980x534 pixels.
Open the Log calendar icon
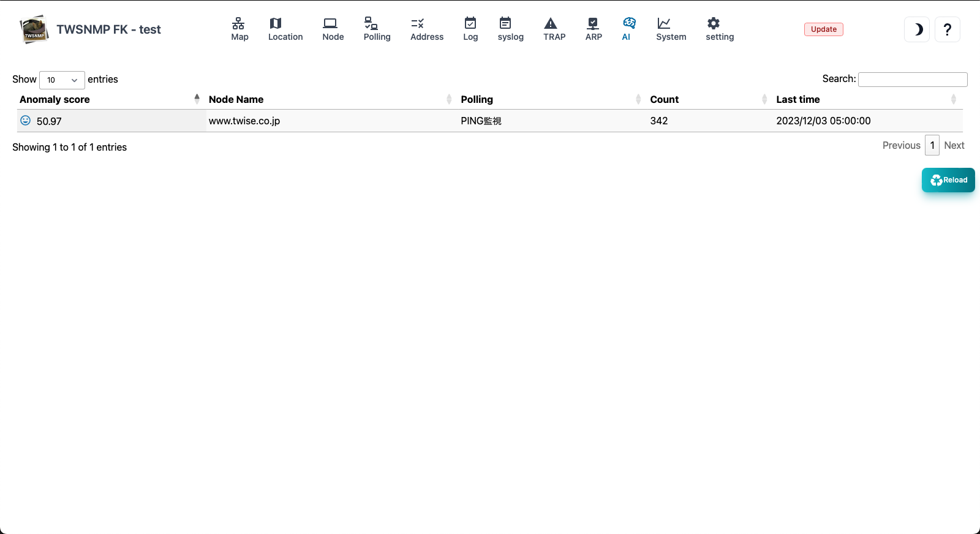tap(470, 24)
